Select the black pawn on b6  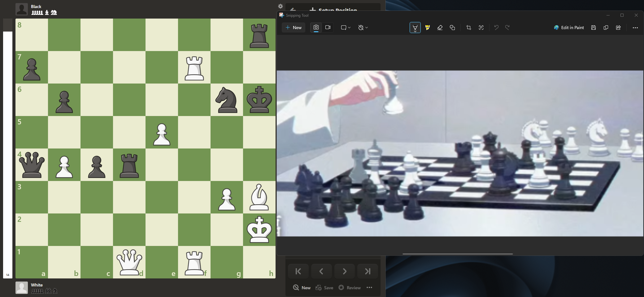pyautogui.click(x=64, y=102)
